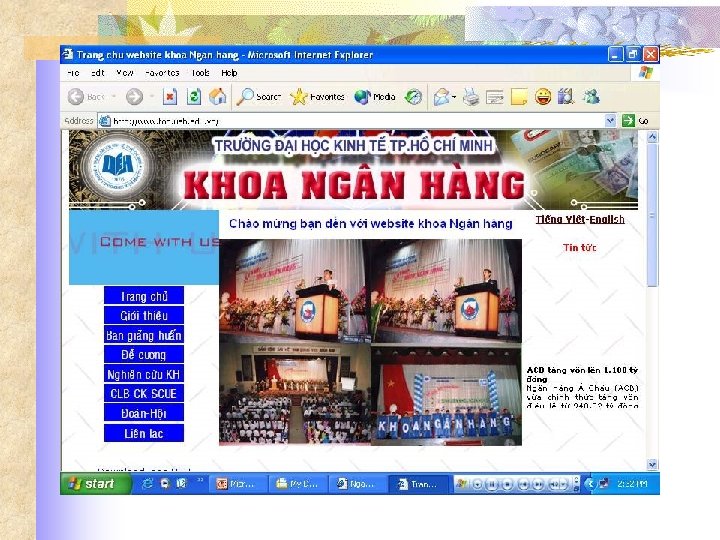Switch language with English link
720x540 pixels.
(x=607, y=219)
